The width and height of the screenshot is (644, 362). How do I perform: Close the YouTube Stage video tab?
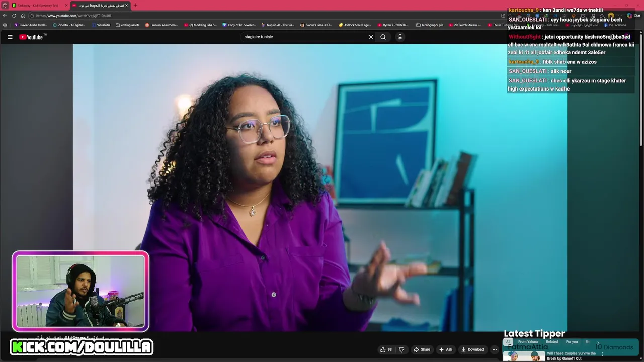tap(127, 5)
